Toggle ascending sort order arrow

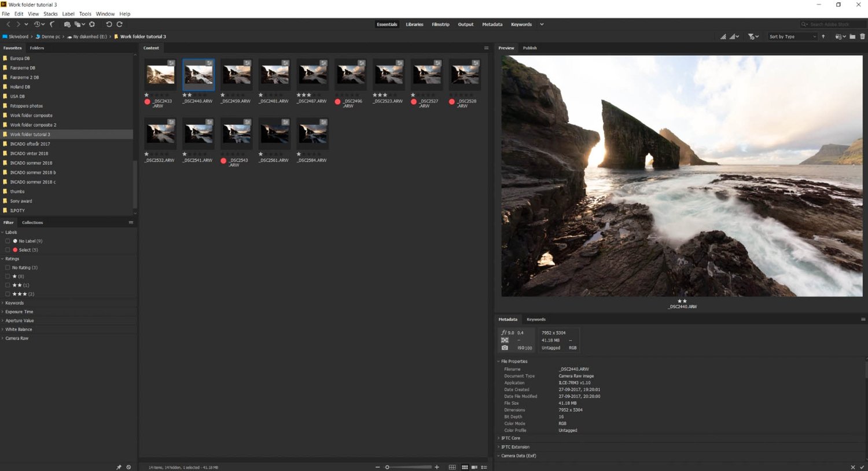[x=823, y=36]
